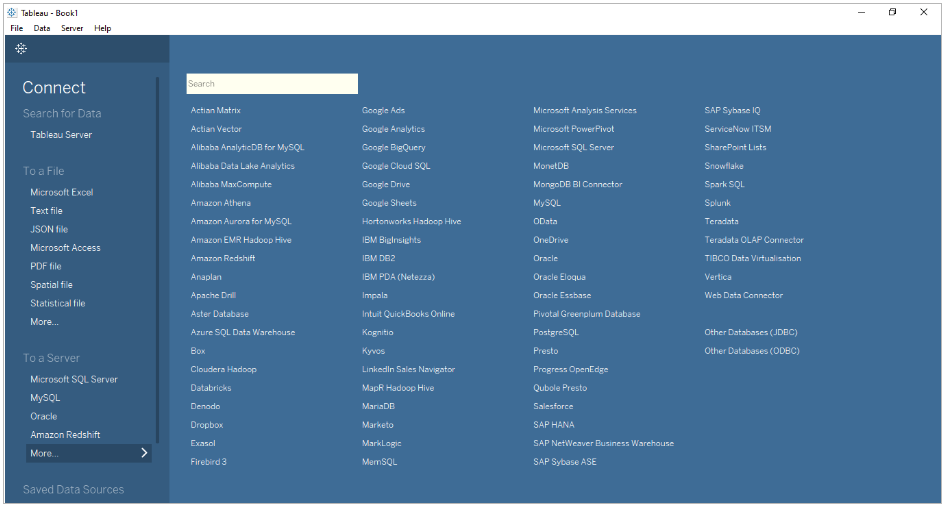Open the Help menu
This screenshot has height=506, width=946.
coord(102,28)
